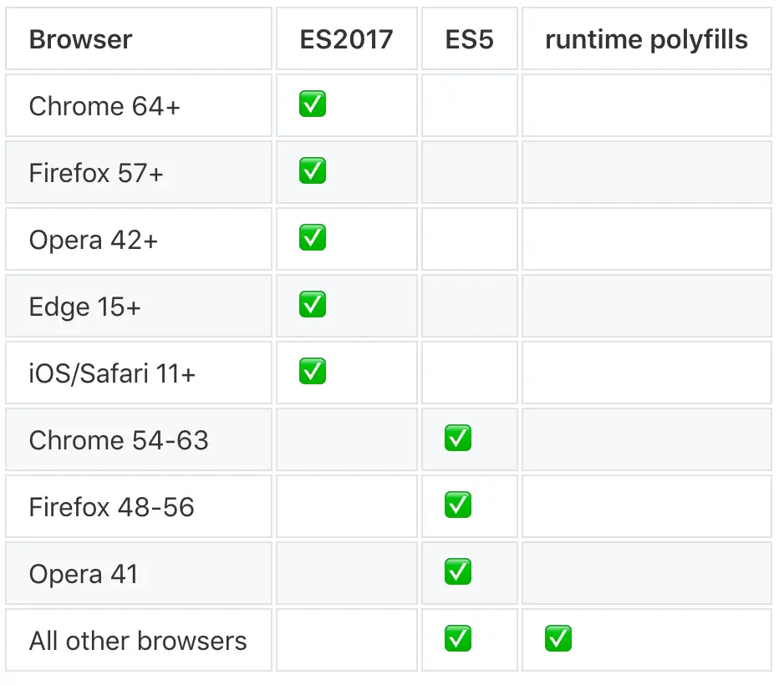
Task: Click the Firefox 48-56 ES5 checkmark
Action: 458,505
